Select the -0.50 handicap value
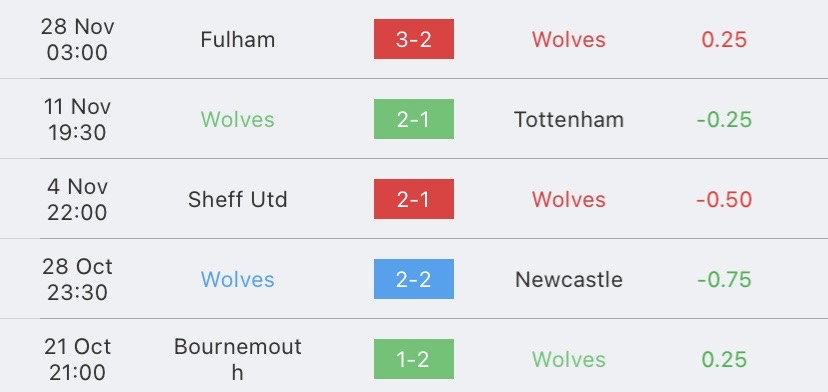 point(724,199)
